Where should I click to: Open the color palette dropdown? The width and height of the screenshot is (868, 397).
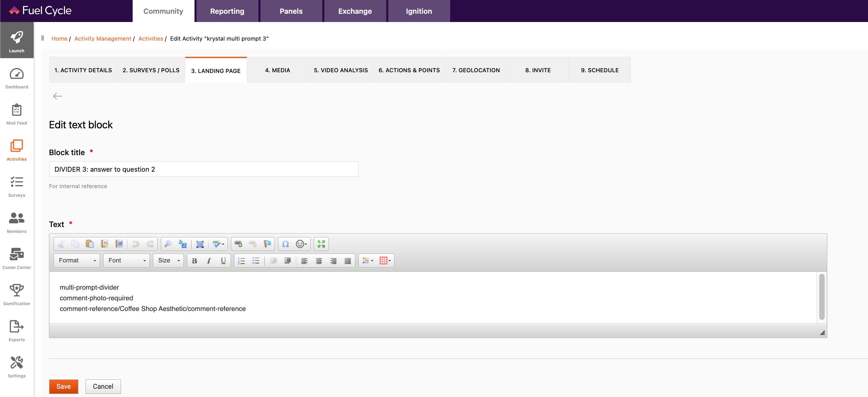tap(368, 261)
